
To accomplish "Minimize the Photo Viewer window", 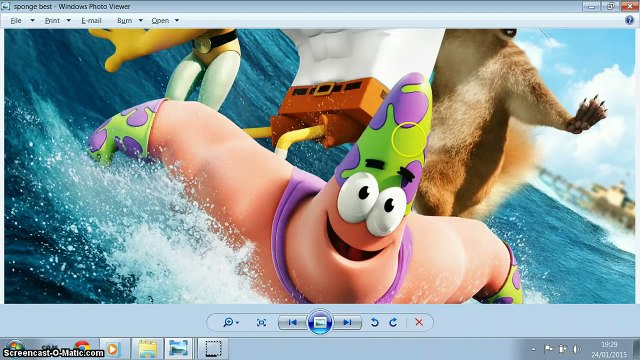I will point(591,6).
